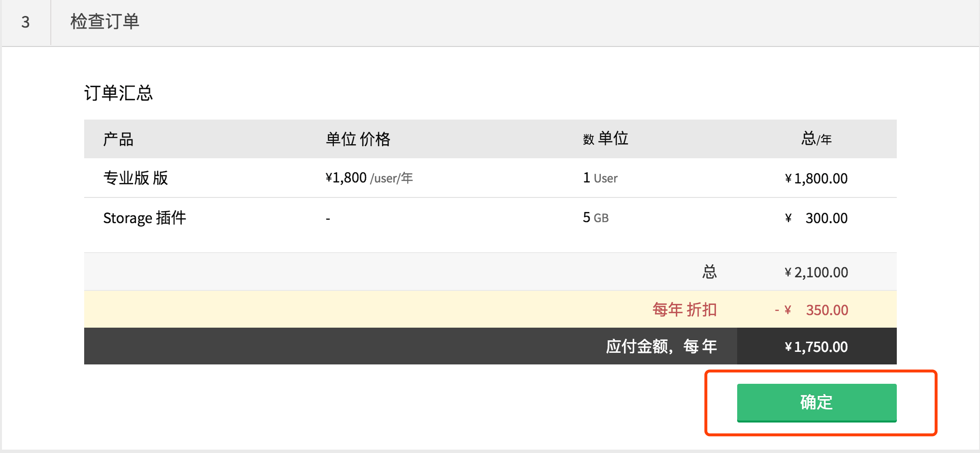This screenshot has height=453, width=980.
Task: Select the Storage 插件 product row name
Action: click(x=145, y=218)
